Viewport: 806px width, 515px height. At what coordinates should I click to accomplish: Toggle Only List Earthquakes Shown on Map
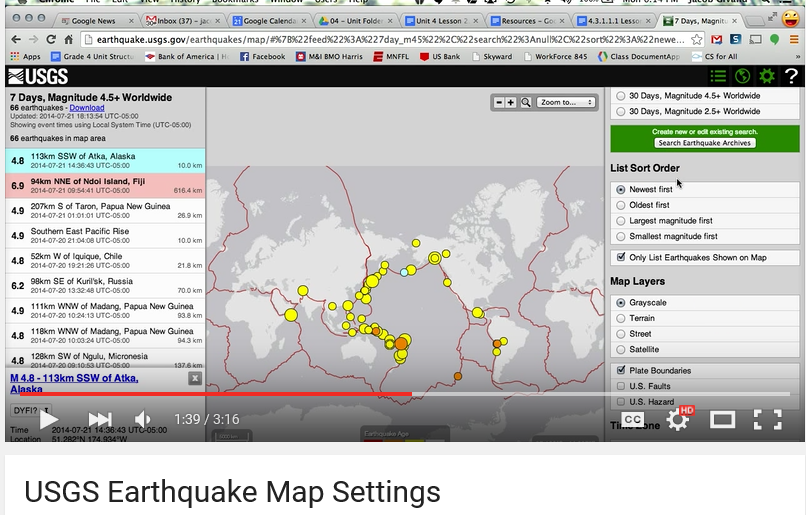[705, 258]
